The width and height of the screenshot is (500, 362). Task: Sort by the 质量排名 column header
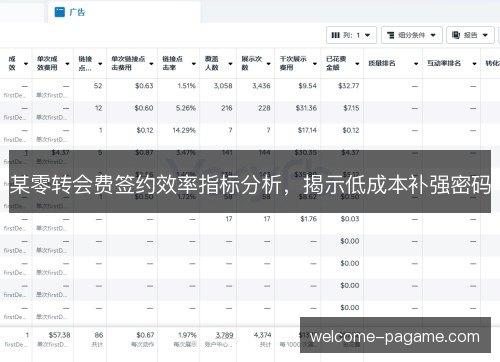click(382, 63)
